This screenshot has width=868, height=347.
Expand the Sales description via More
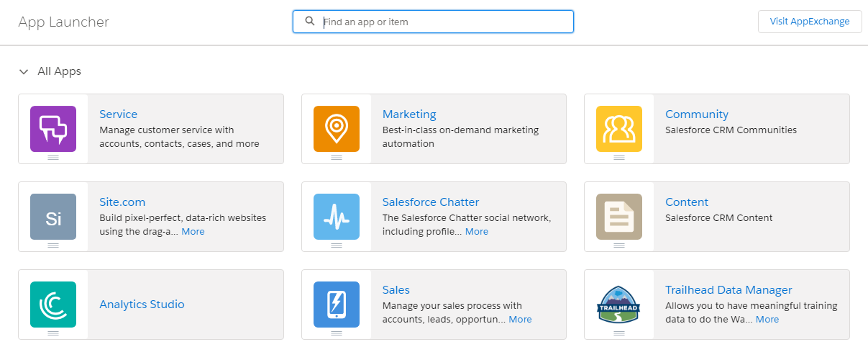click(520, 320)
